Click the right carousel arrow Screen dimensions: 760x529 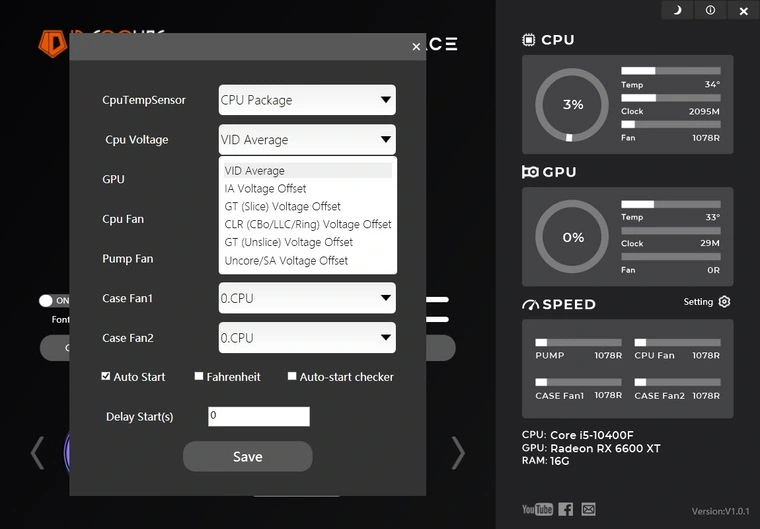(458, 453)
